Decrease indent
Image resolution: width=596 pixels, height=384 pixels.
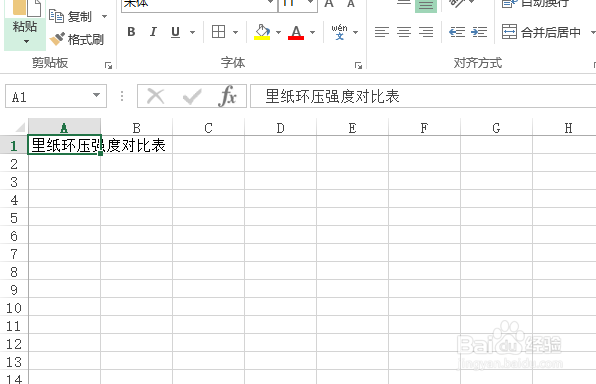pyautogui.click(x=457, y=32)
